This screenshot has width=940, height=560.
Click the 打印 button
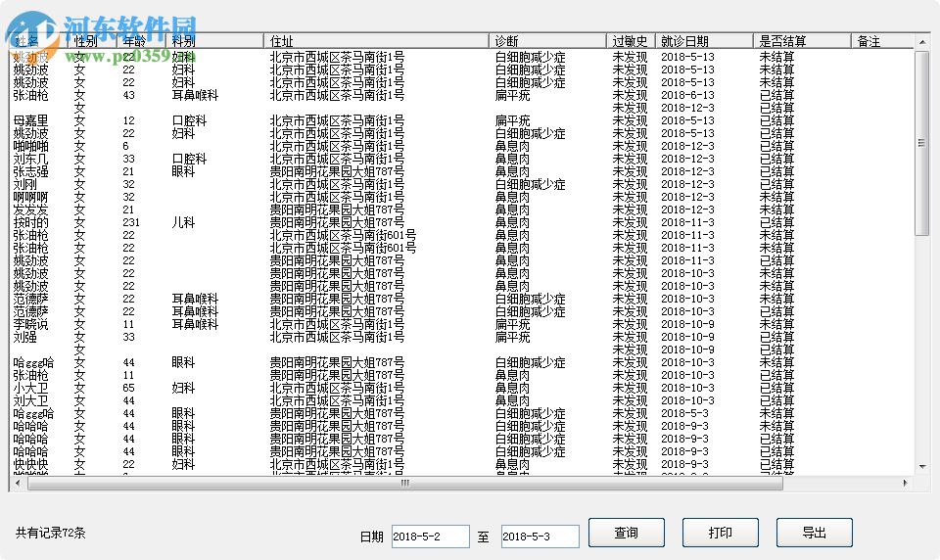[x=720, y=533]
